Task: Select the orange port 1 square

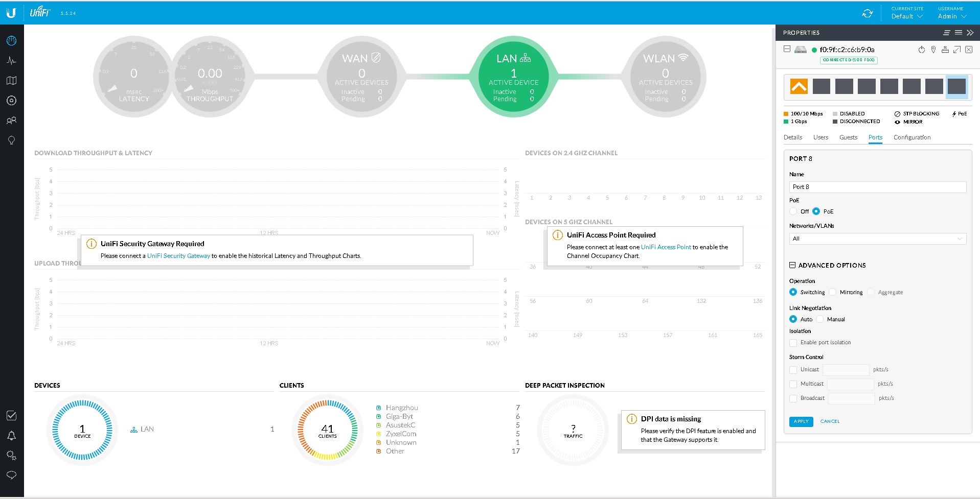Action: point(799,86)
